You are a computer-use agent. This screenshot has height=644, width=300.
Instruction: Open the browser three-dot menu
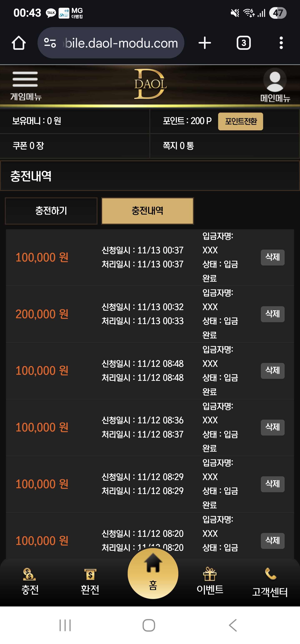point(281,43)
